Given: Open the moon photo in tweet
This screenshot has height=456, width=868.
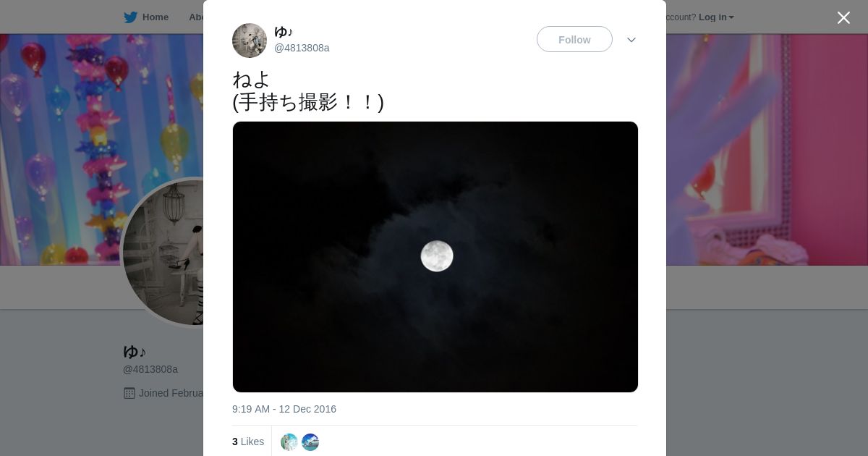Looking at the screenshot, I should [435, 257].
